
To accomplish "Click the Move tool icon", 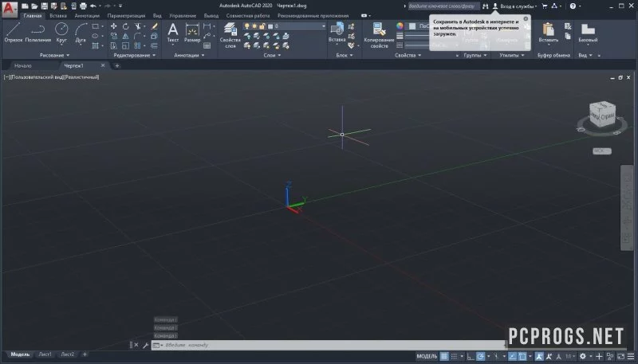I will click(113, 26).
